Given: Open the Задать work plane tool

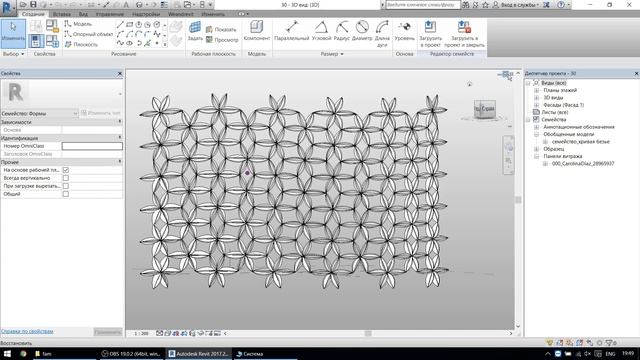Looking at the screenshot, I should (195, 31).
